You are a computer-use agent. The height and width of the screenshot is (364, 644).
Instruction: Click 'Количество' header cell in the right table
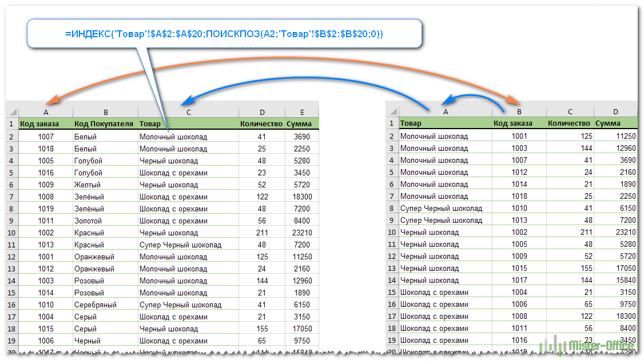569,123
